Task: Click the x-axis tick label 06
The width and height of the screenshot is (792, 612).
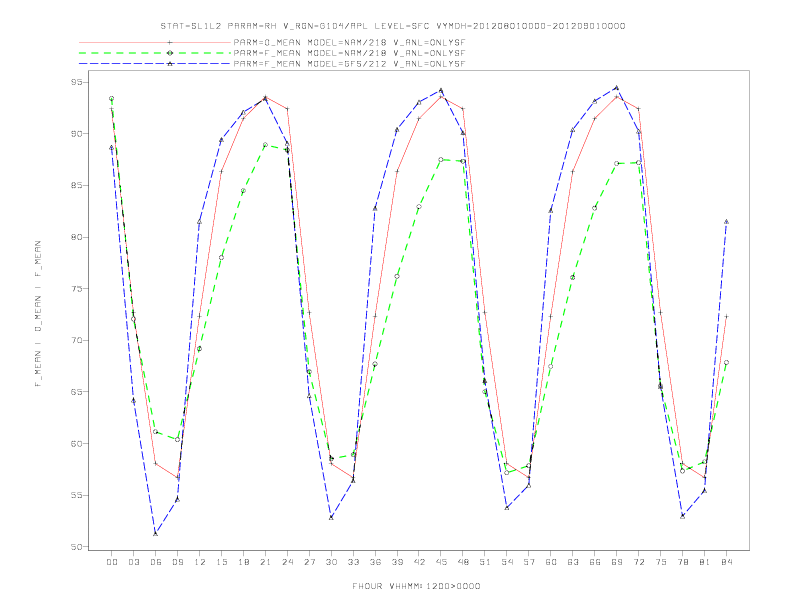Action: coord(156,562)
